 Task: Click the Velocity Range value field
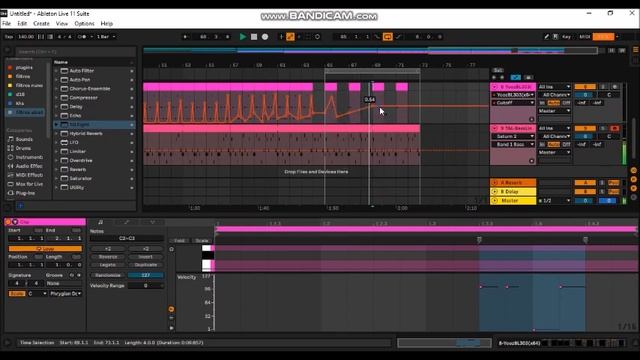click(x=146, y=286)
